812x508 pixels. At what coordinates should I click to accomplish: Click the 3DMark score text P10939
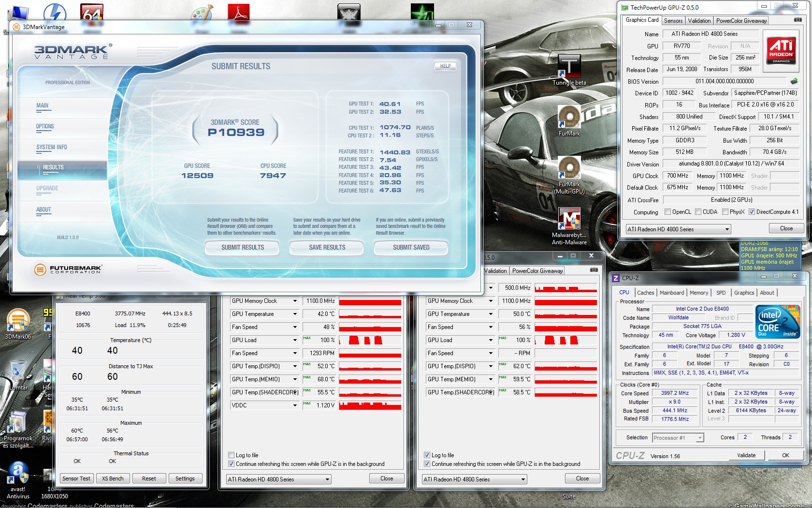[x=236, y=133]
